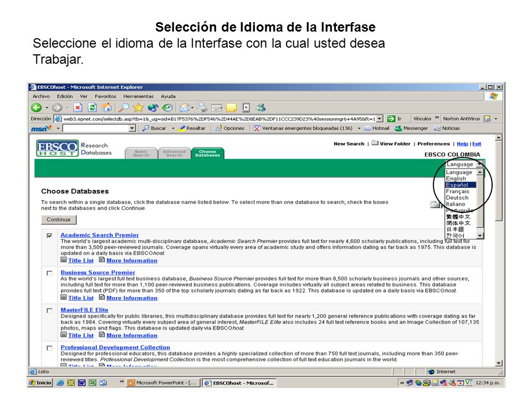The image size is (532, 399).
Task: Open the Favoritos menu
Action: point(105,96)
